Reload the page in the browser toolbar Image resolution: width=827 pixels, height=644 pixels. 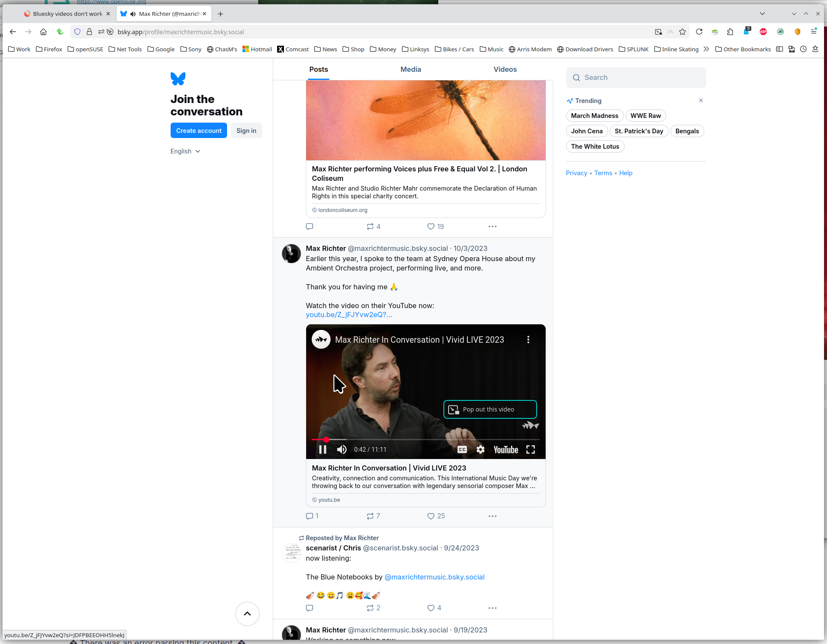click(699, 32)
